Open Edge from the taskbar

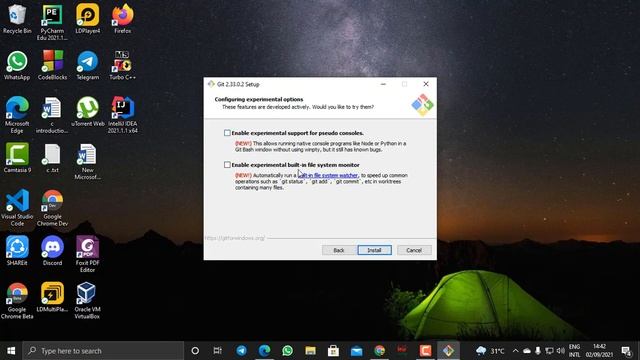[x=264, y=351]
